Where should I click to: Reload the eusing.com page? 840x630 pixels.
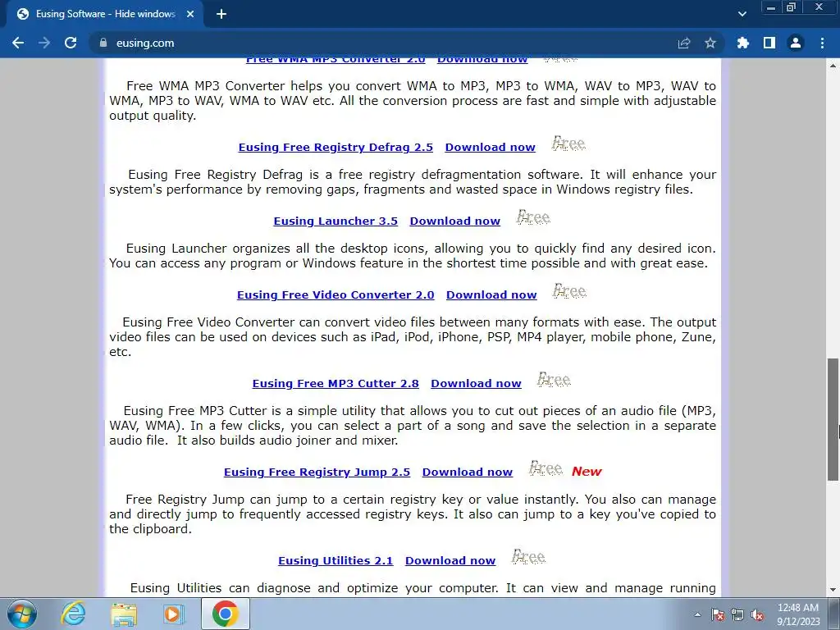[71, 43]
